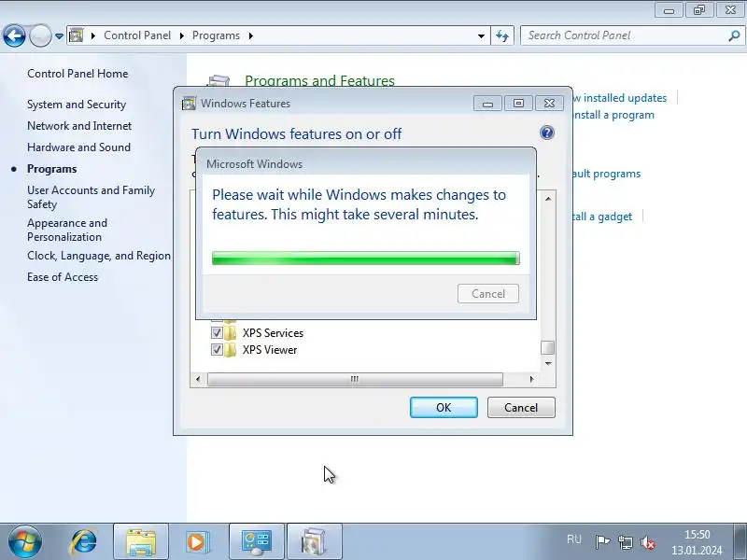Image resolution: width=747 pixels, height=560 pixels.
Task: Select Programs in the sidebar
Action: [52, 169]
